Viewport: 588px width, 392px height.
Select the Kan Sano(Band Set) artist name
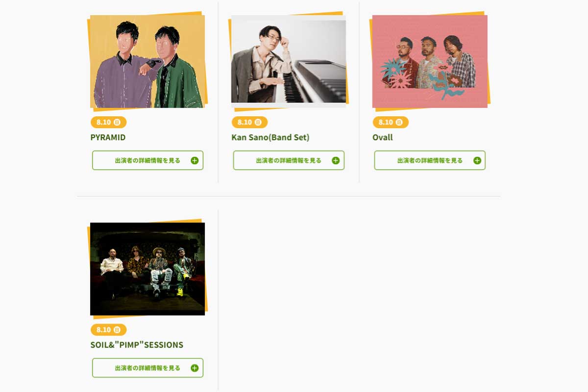click(x=270, y=137)
